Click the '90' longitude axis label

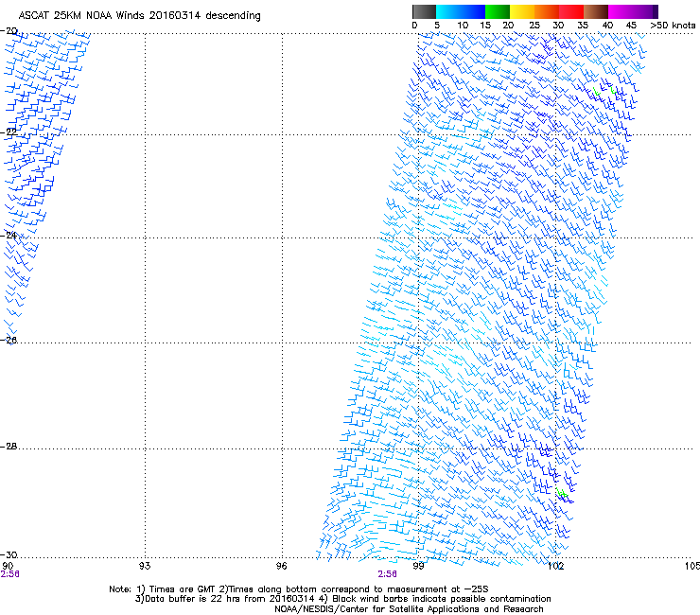click(8, 567)
